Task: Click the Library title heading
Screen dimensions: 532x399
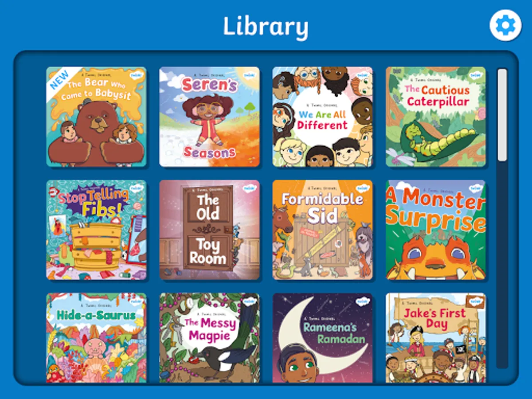Action: point(266,27)
